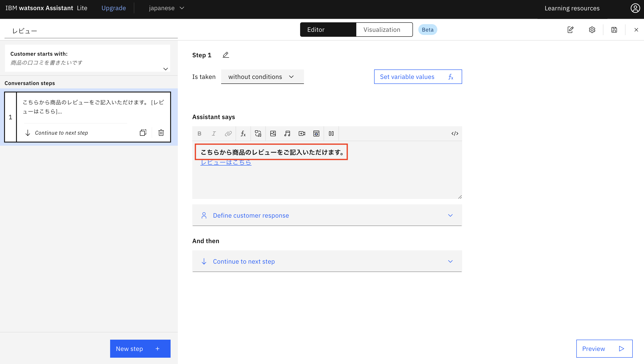Click the Italic formatting icon

pos(214,134)
